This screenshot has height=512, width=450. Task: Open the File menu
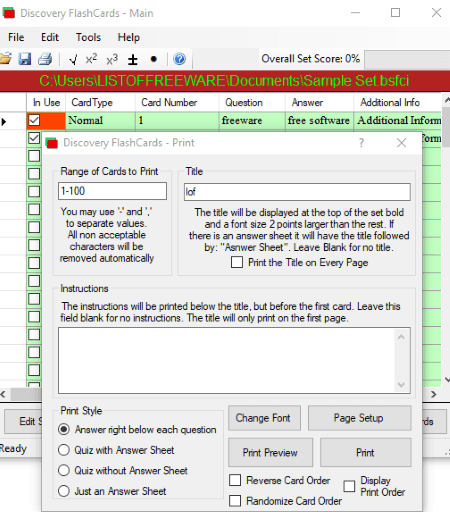[x=16, y=37]
